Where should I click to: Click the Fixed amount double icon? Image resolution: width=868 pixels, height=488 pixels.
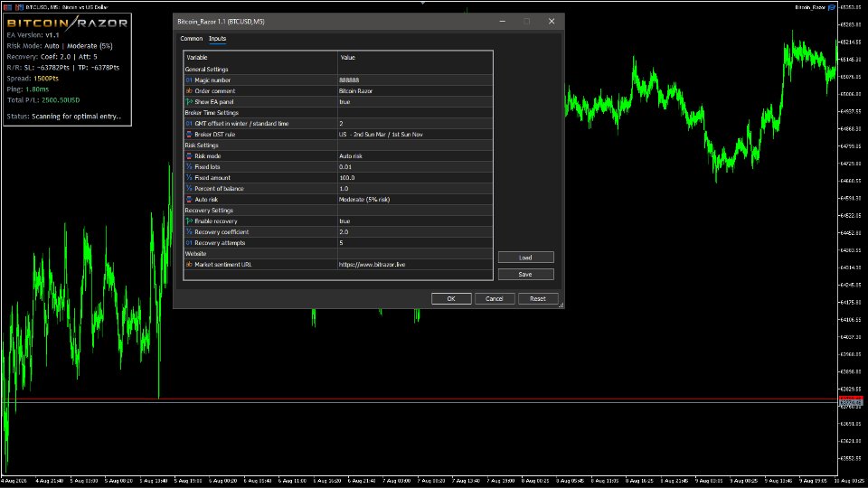click(189, 178)
